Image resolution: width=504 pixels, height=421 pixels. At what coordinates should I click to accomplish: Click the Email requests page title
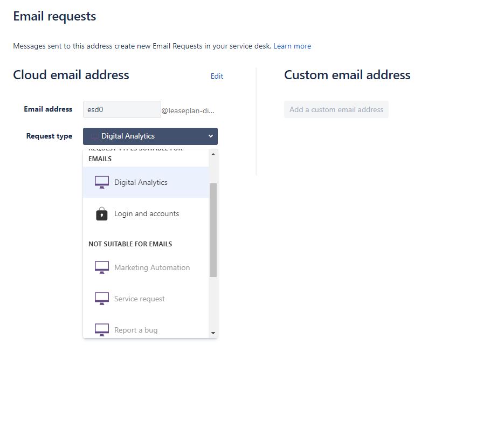point(54,16)
